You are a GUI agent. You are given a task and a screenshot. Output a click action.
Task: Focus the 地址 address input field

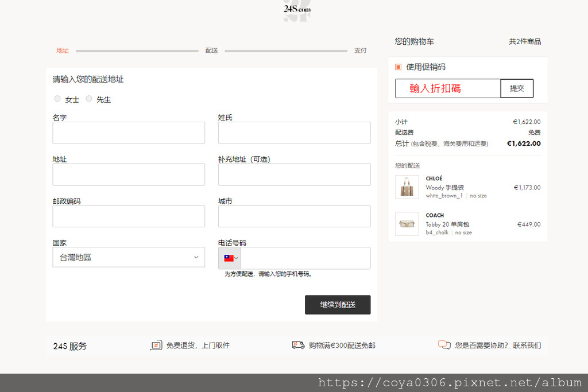tap(129, 174)
